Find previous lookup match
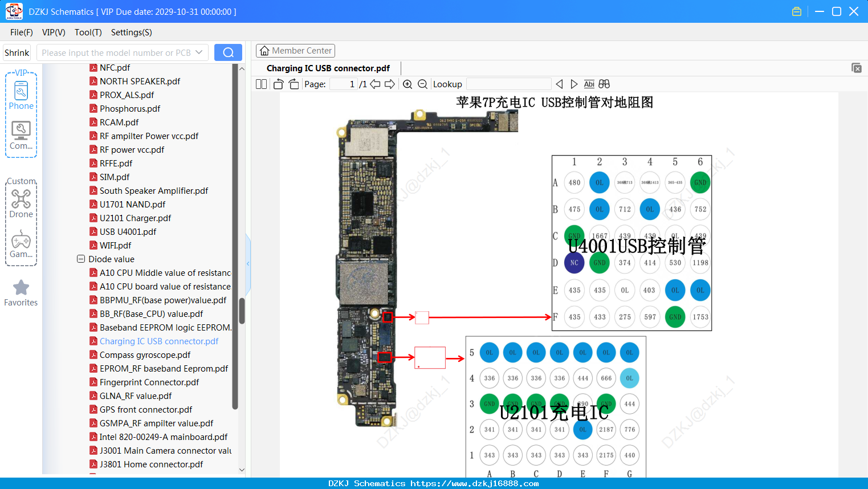 click(x=559, y=84)
